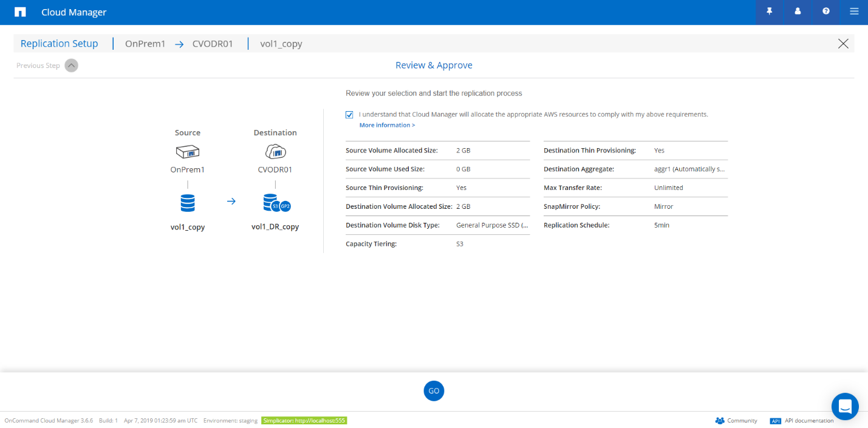Click the CVODR01 destination cloud icon
Viewport: 868px width, 428px height.
pos(275,152)
